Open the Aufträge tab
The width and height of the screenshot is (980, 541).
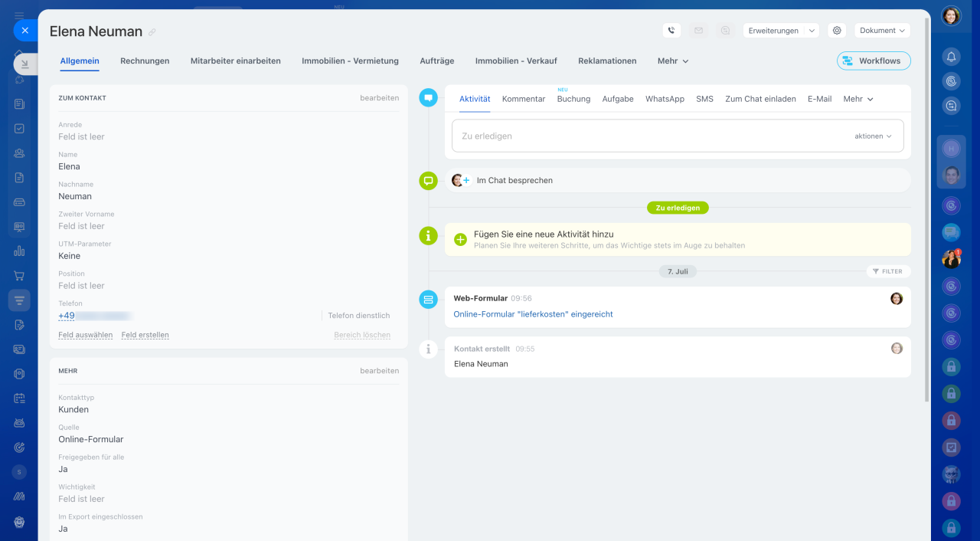437,61
